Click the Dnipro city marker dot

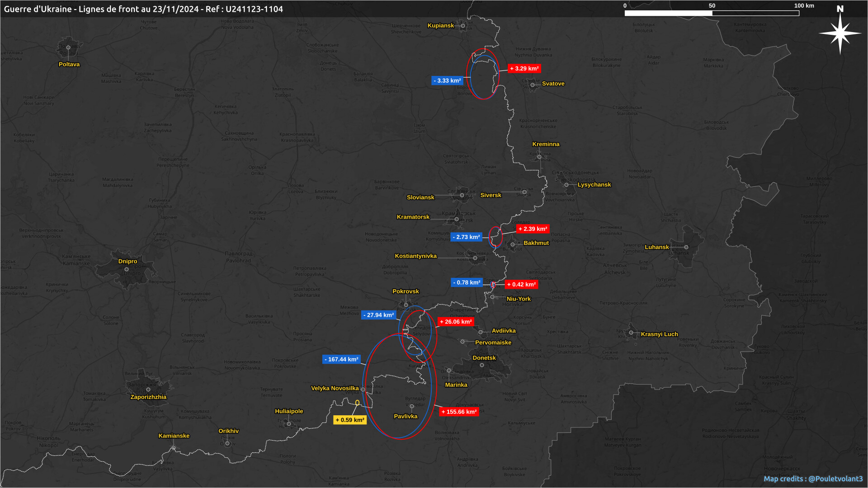[127, 269]
